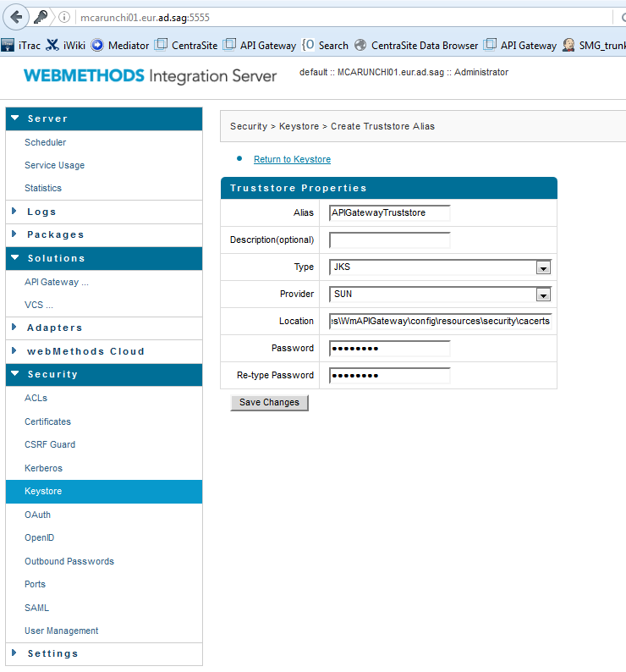
Task: Expand the Settings section triangle
Action: (x=14, y=653)
